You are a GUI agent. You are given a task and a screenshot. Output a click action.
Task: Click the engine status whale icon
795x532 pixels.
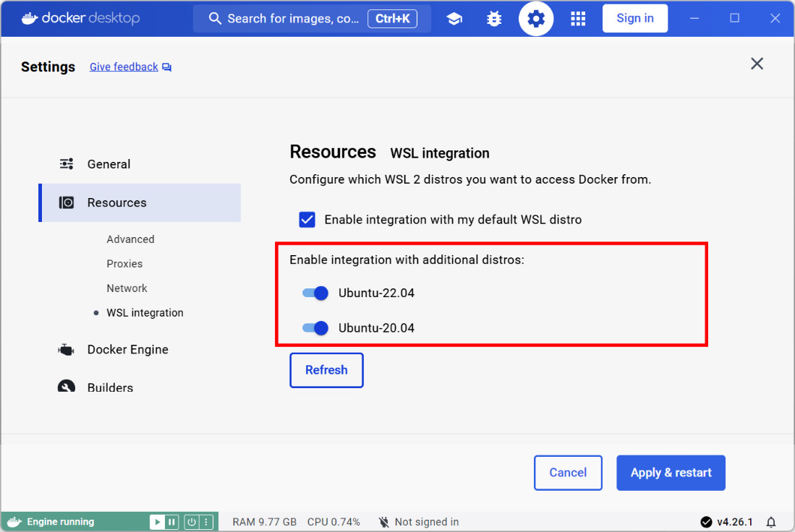click(x=14, y=522)
